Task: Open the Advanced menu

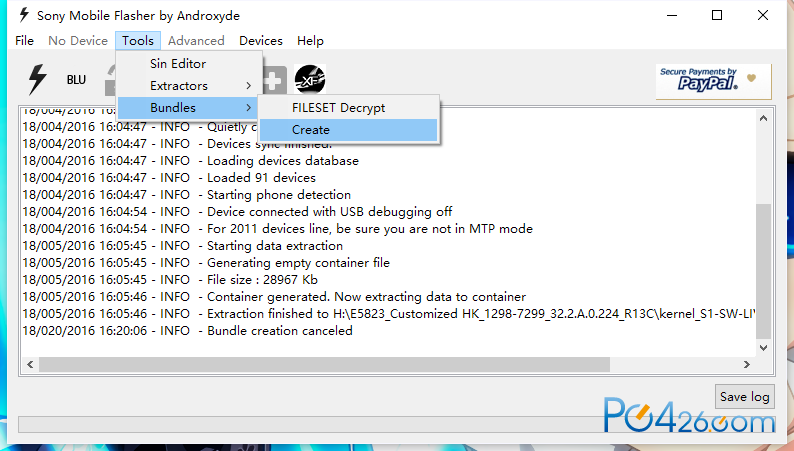Action: (196, 40)
